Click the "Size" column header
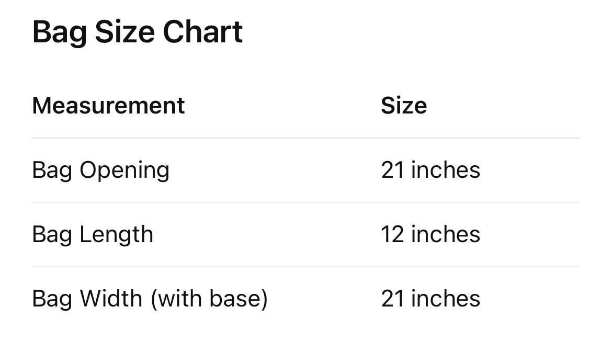612x364 pixels. pos(403,106)
